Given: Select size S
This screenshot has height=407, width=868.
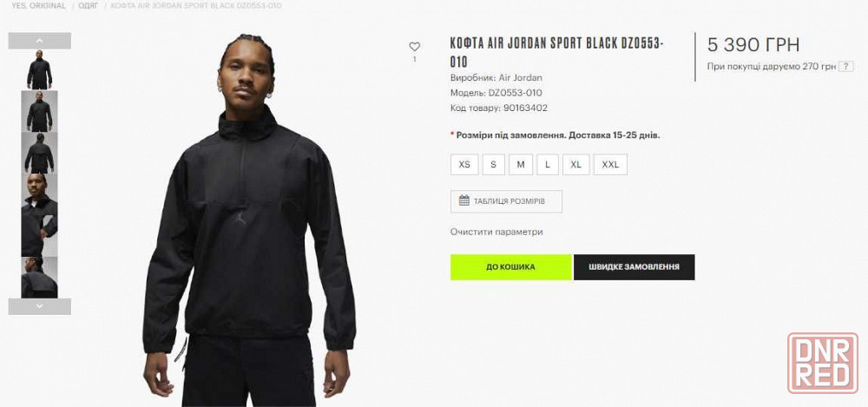Looking at the screenshot, I should [493, 165].
